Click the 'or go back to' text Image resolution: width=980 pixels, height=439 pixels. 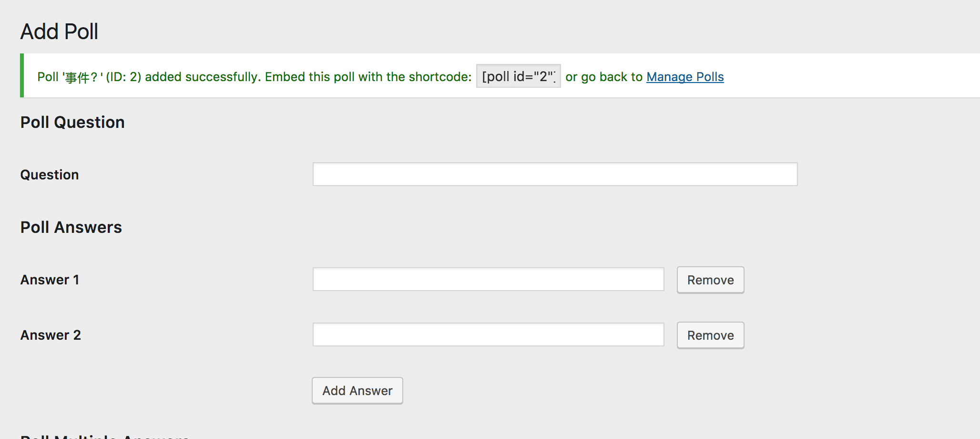pos(604,77)
